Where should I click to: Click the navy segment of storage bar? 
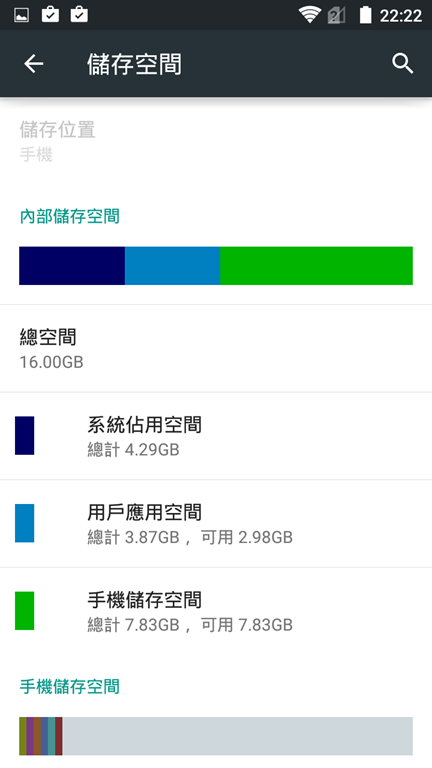(x=72, y=265)
